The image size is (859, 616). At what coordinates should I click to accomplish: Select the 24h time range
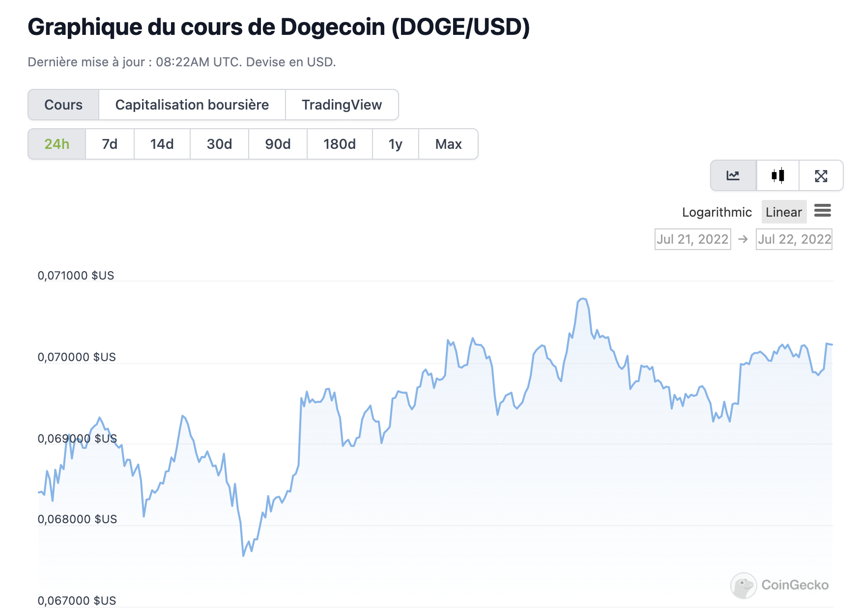pos(57,144)
